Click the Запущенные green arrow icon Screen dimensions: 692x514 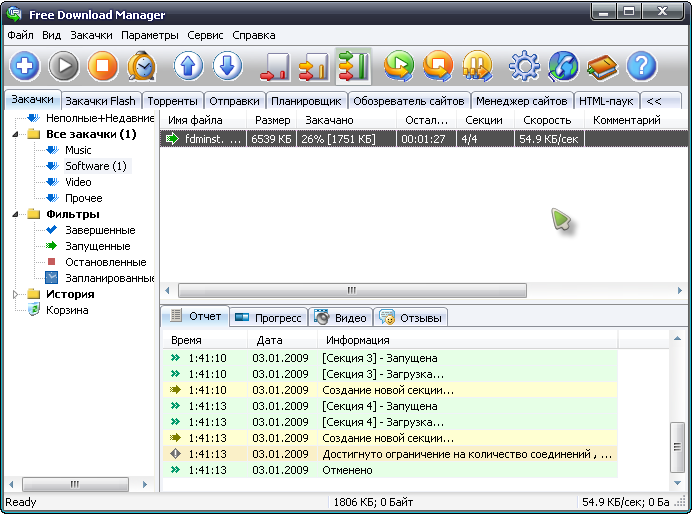click(x=52, y=246)
